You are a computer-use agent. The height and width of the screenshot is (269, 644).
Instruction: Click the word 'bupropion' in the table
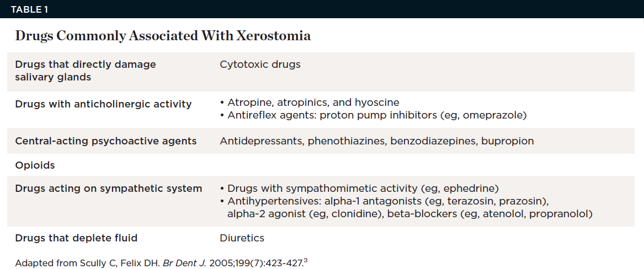click(x=507, y=141)
